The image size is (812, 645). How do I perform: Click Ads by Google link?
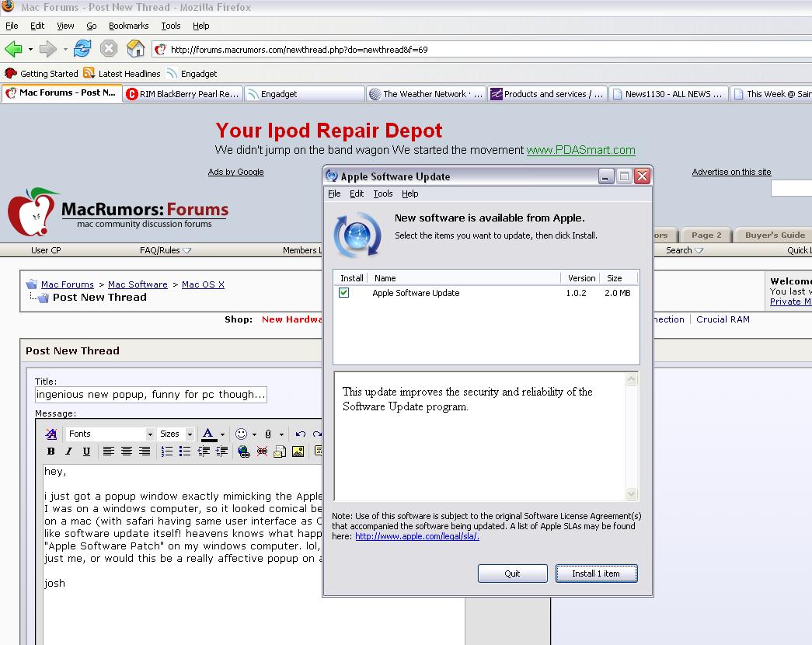[x=235, y=172]
